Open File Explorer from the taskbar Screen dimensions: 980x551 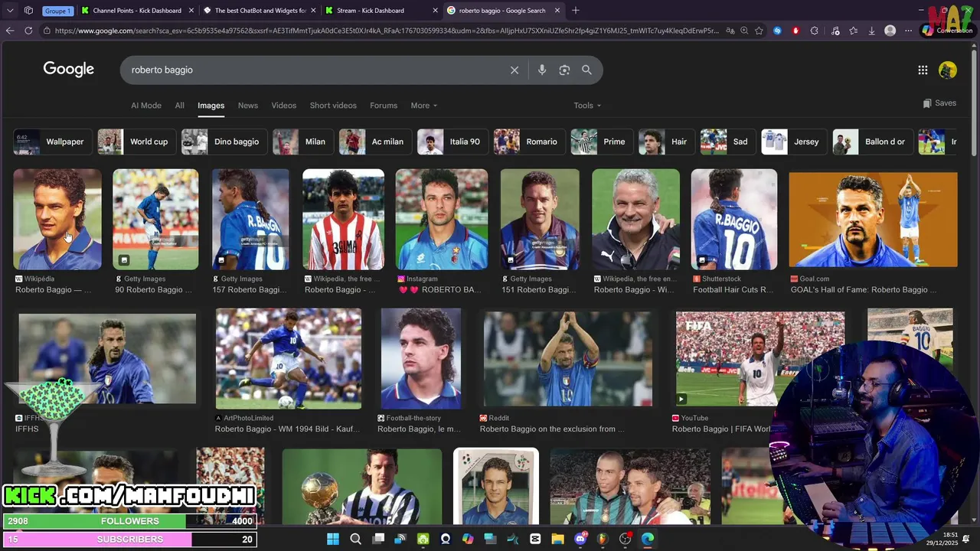coord(557,539)
